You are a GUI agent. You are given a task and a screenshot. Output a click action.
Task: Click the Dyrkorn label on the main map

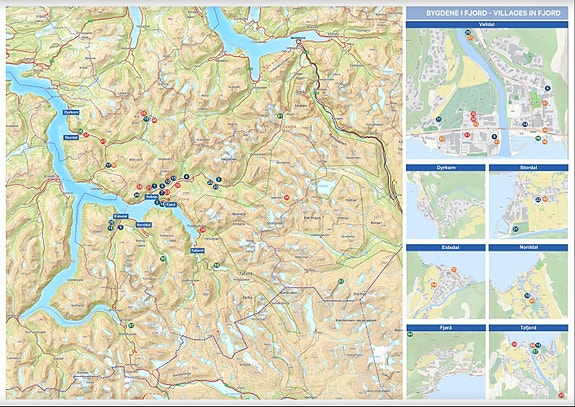coord(71,112)
